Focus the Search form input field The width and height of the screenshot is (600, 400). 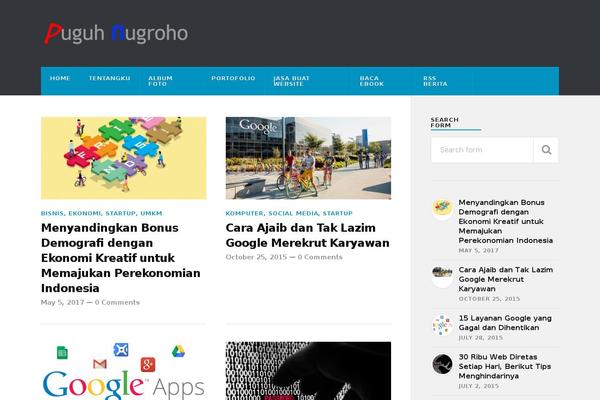(x=482, y=150)
